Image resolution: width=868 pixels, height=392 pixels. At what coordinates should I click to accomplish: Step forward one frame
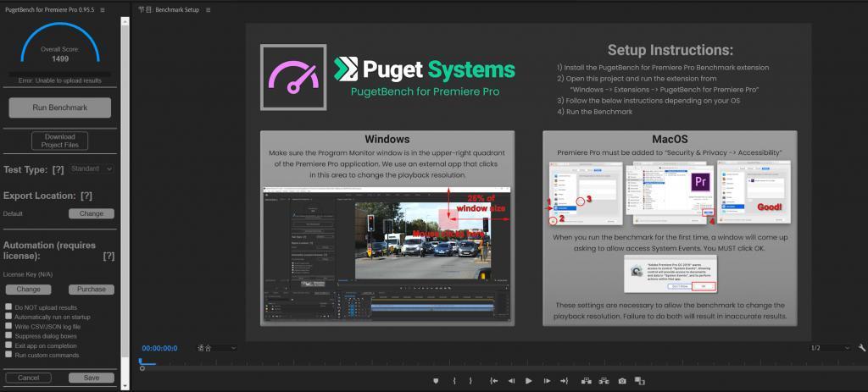(547, 381)
